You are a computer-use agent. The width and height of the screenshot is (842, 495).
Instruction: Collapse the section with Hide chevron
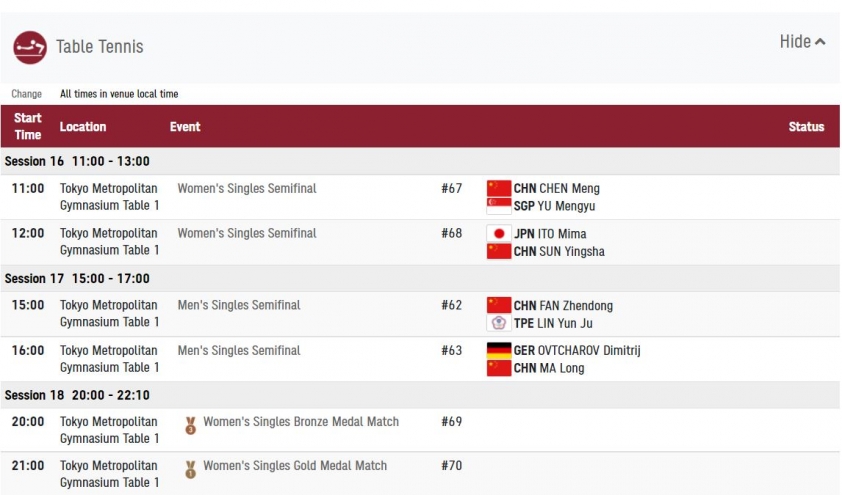[802, 41]
